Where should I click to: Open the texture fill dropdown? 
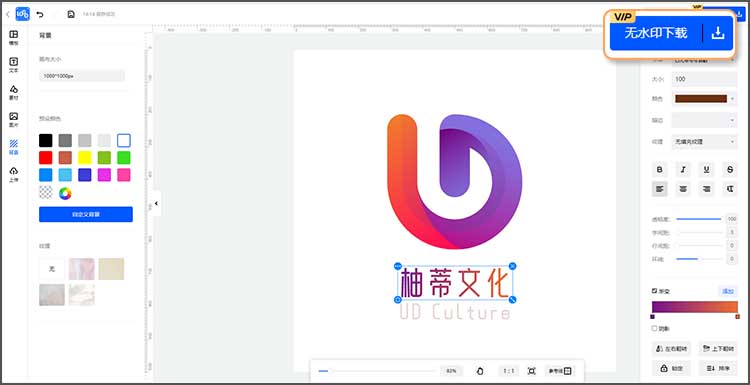click(x=704, y=142)
